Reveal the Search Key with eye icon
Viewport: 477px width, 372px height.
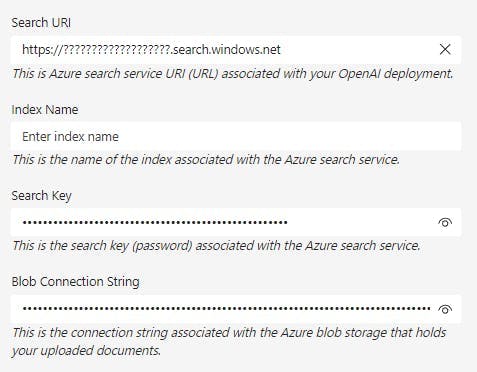tap(445, 222)
